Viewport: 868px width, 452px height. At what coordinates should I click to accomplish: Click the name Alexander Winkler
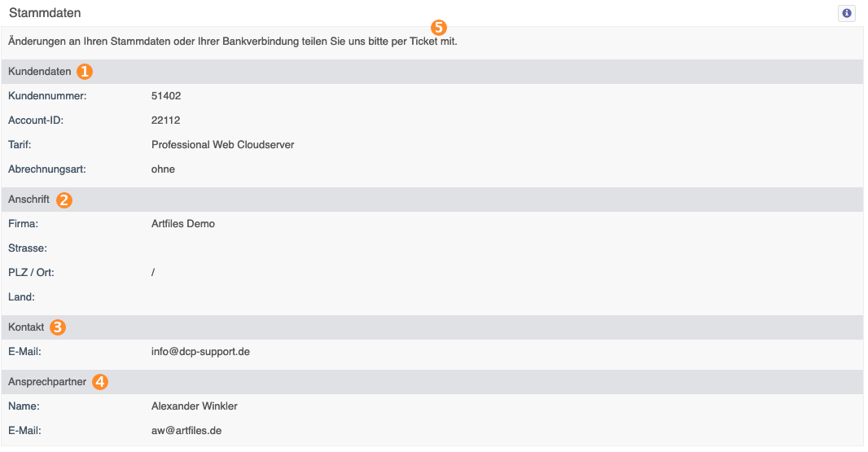click(x=195, y=406)
